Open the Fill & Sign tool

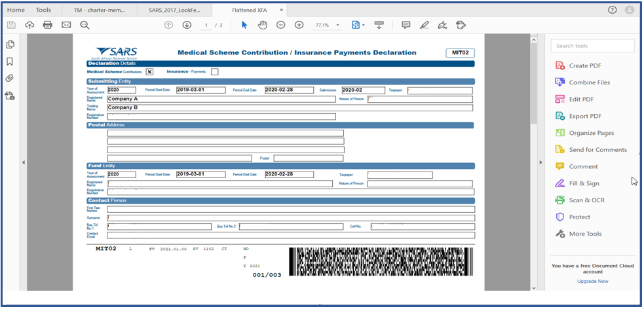584,183
